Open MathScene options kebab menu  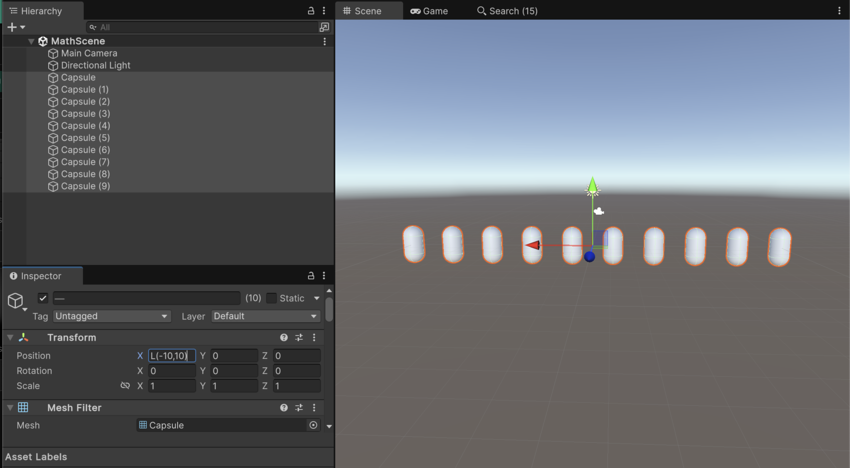pyautogui.click(x=324, y=41)
